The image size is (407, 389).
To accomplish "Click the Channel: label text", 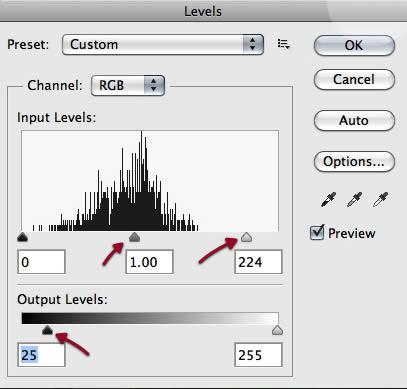I will pyautogui.click(x=55, y=85).
